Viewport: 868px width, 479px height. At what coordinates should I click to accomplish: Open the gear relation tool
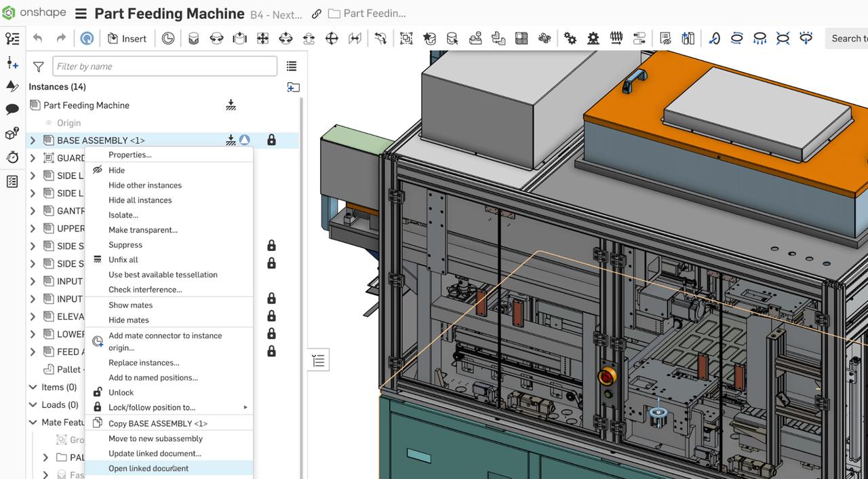tap(570, 39)
